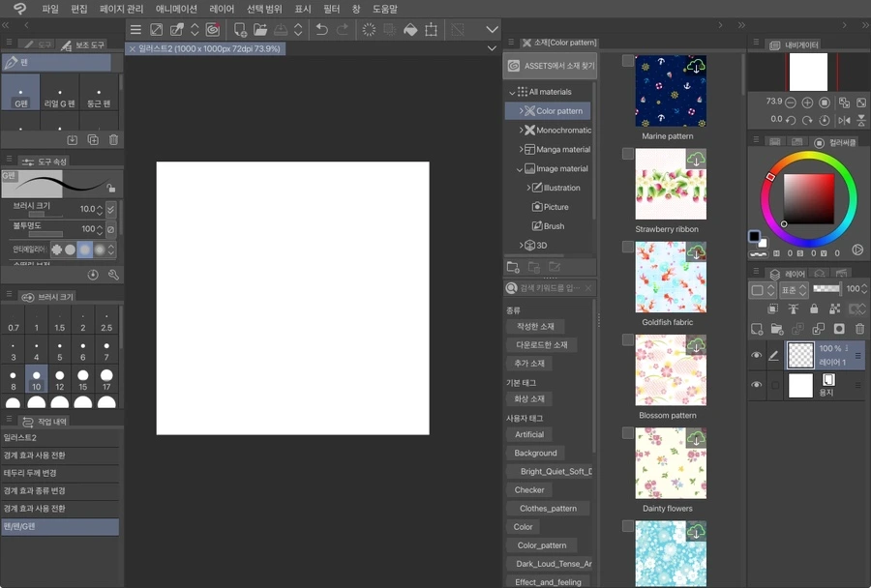Select medium anti-aliasing option
This screenshot has width=871, height=588.
(84, 250)
